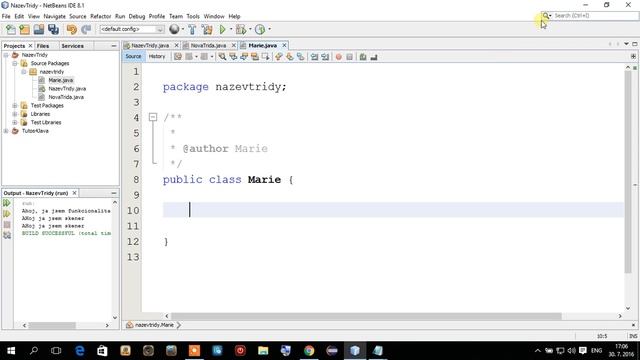Viewport: 640px width, 360px height.
Task: Click the Profile Project icon
Action: click(260, 29)
